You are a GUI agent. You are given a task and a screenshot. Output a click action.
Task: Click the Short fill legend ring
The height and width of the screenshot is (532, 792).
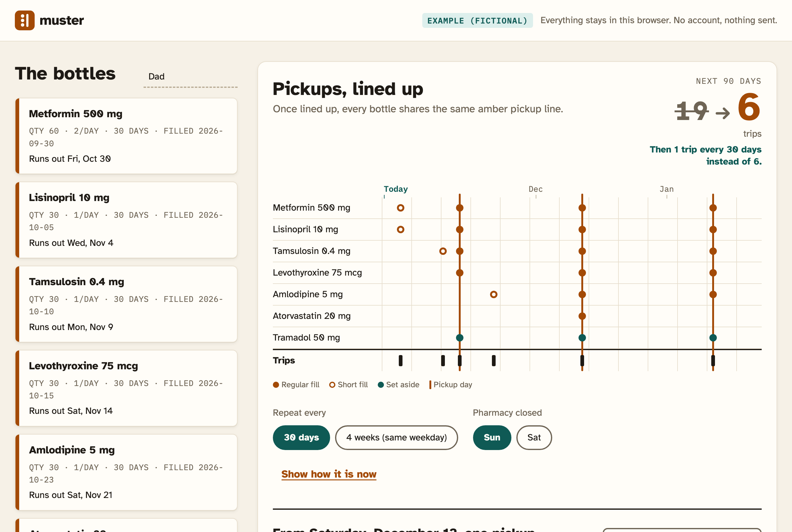coord(332,385)
